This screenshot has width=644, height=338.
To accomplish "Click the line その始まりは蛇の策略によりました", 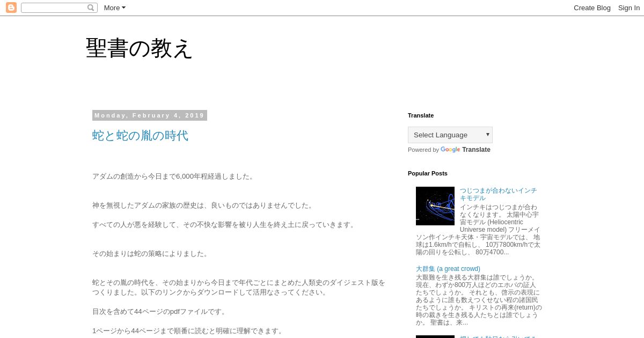I will point(151,254).
